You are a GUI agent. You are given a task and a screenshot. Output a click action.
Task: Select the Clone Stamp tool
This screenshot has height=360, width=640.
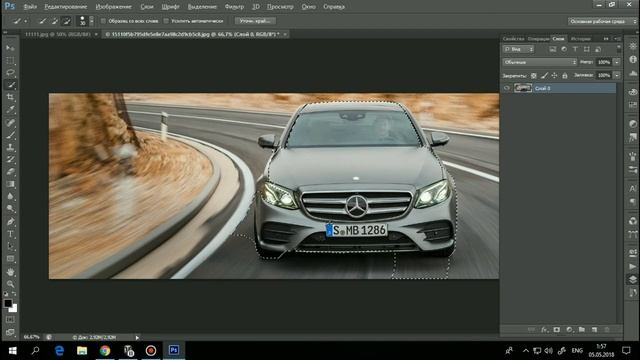[x=10, y=147]
